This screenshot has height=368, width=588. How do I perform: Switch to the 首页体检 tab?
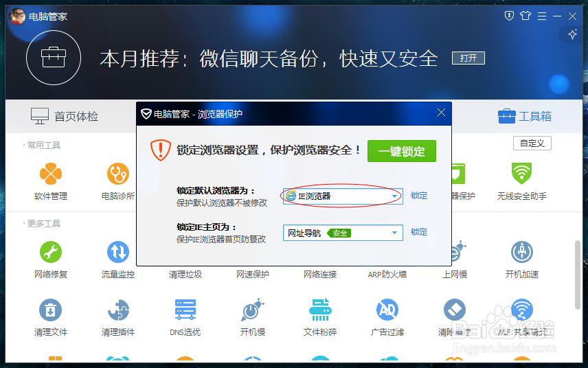[x=65, y=116]
